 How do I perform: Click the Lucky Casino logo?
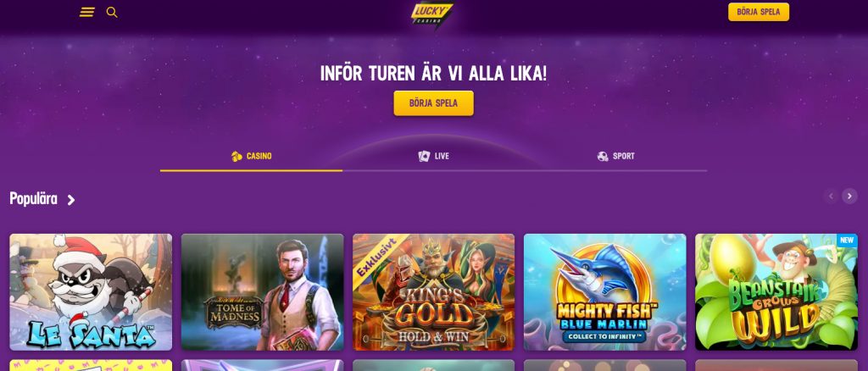(432, 14)
